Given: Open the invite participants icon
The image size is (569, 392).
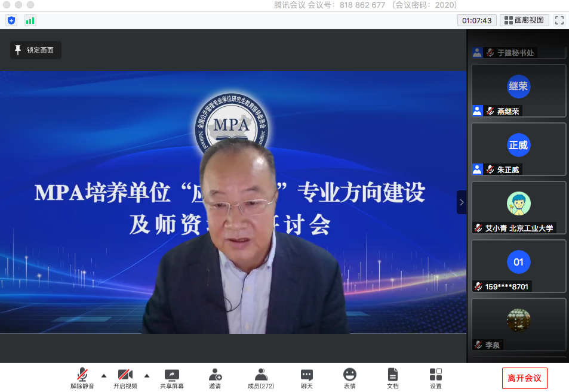Looking at the screenshot, I should point(215,378).
